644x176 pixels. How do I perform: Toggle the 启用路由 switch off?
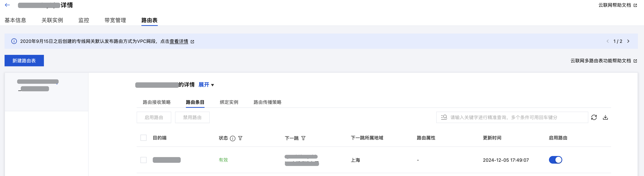(x=555, y=160)
